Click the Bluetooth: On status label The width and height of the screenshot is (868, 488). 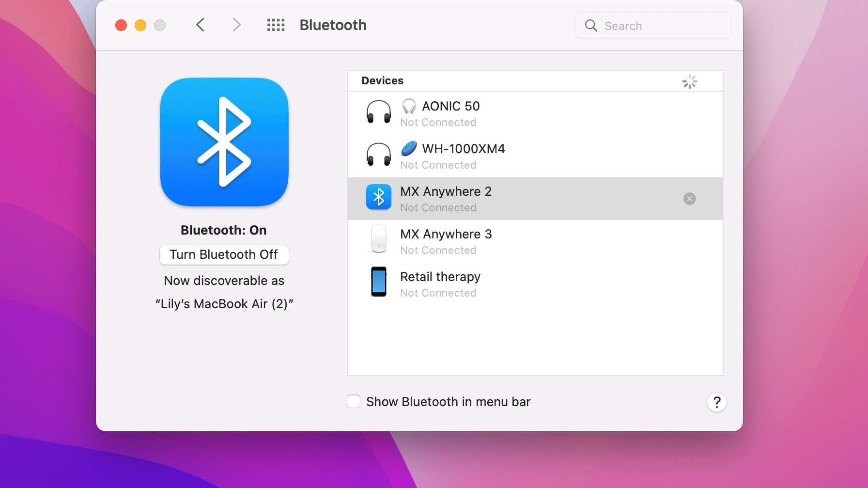(x=224, y=230)
